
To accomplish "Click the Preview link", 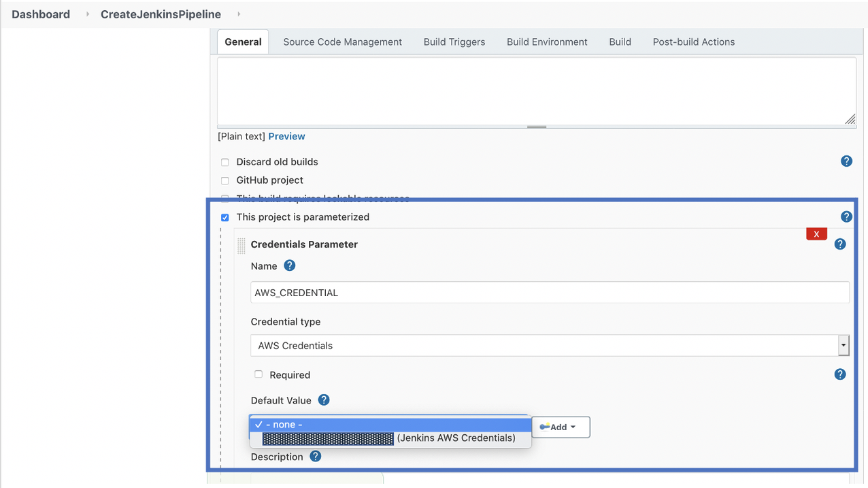I will (x=286, y=136).
